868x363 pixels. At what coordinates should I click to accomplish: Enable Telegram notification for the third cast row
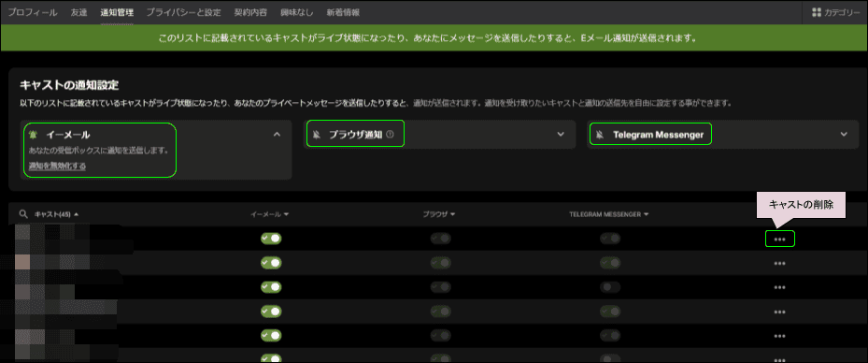click(610, 287)
